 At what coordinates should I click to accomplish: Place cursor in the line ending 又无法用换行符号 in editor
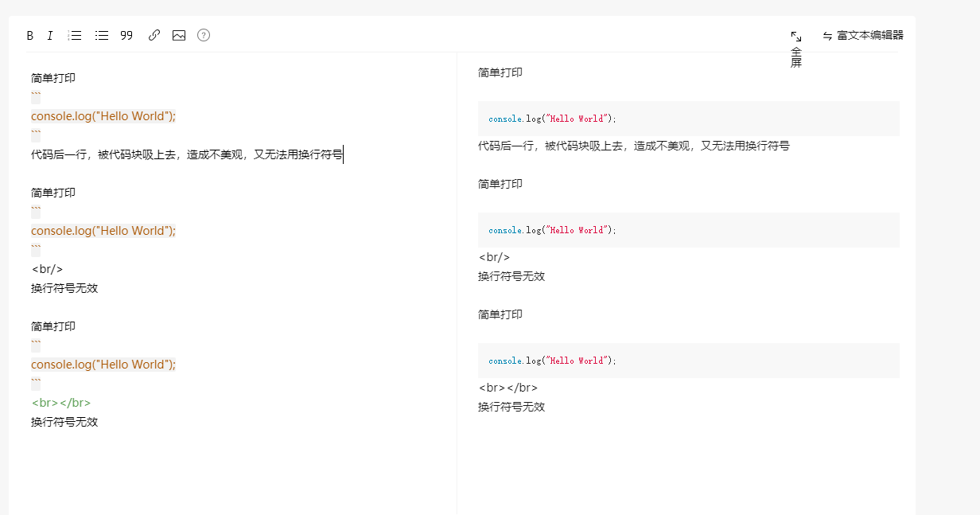coord(187,154)
